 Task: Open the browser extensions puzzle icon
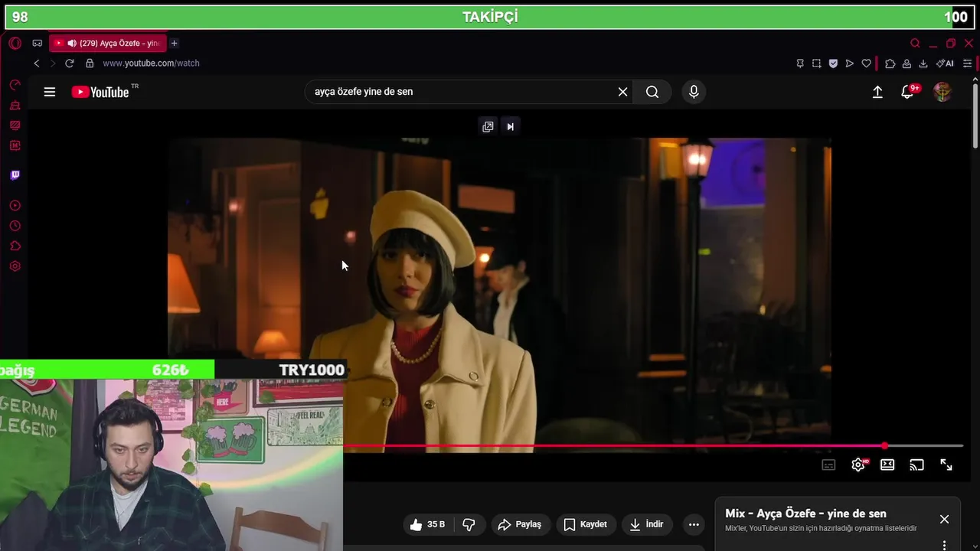[x=890, y=64]
